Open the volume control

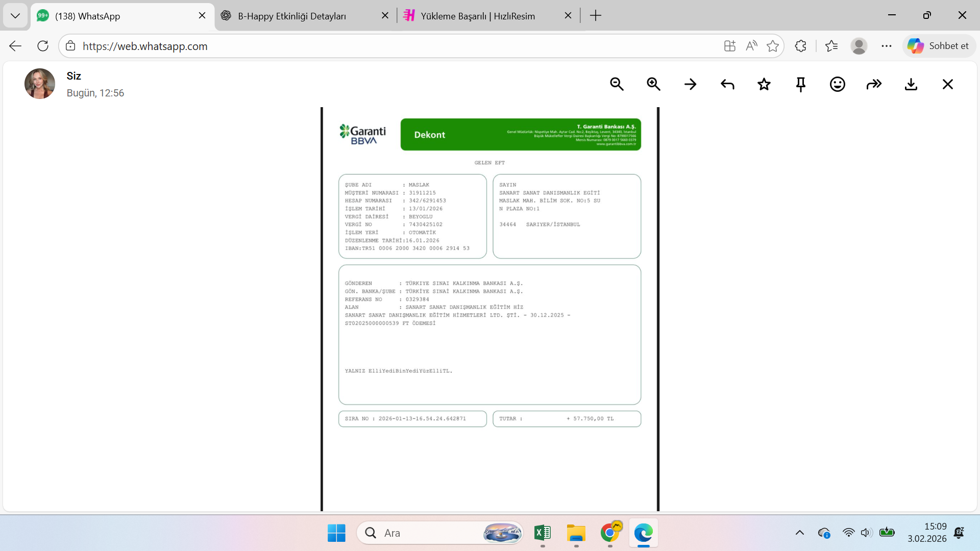866,533
